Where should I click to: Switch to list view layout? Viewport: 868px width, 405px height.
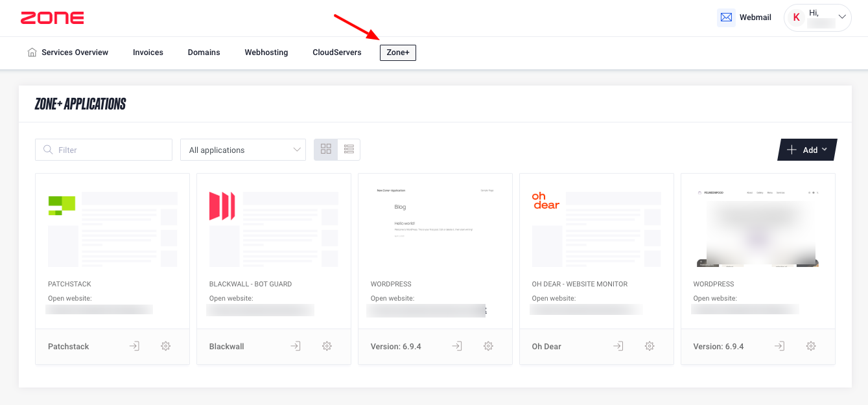(349, 150)
